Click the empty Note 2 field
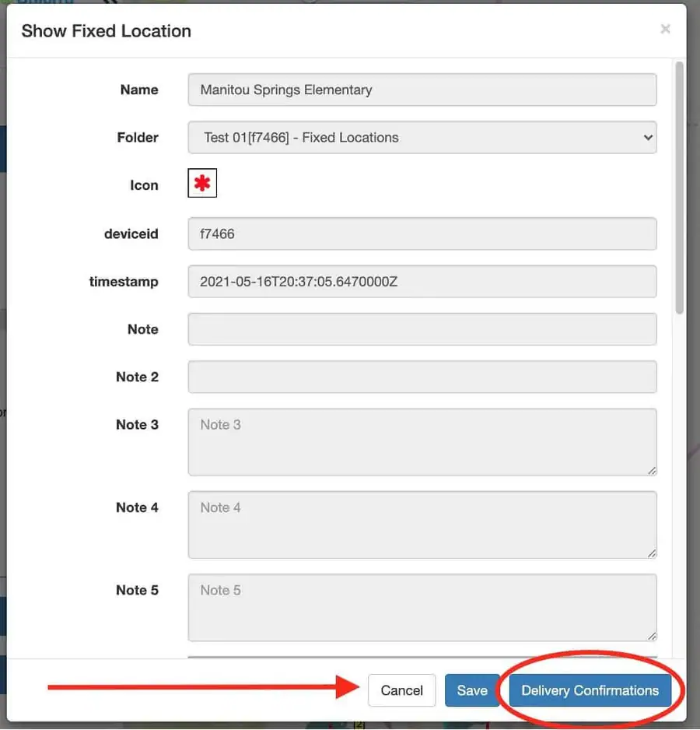700x730 pixels. (x=422, y=377)
